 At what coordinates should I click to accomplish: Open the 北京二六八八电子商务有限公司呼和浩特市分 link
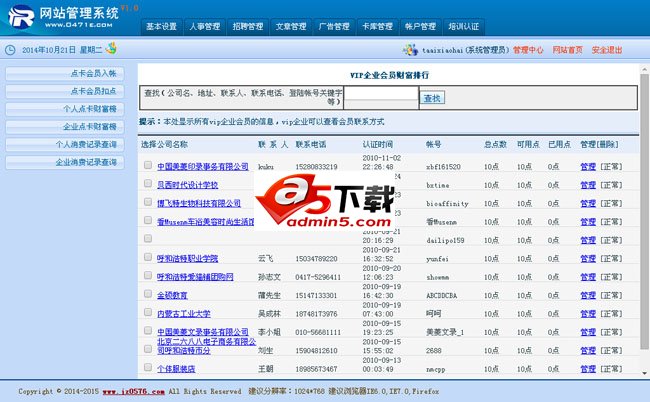coord(206,346)
